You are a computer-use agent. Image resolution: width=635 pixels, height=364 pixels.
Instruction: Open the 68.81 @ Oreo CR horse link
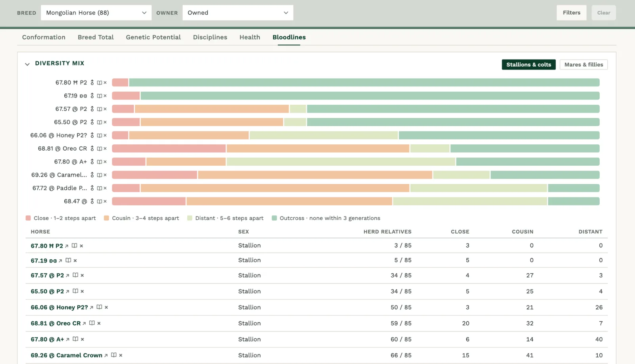[56, 324]
